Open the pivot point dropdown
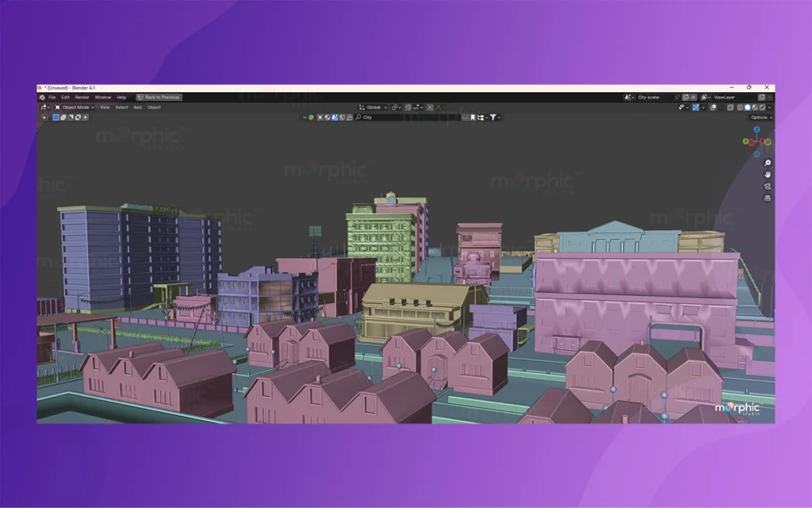This screenshot has width=812, height=508. coord(396,107)
